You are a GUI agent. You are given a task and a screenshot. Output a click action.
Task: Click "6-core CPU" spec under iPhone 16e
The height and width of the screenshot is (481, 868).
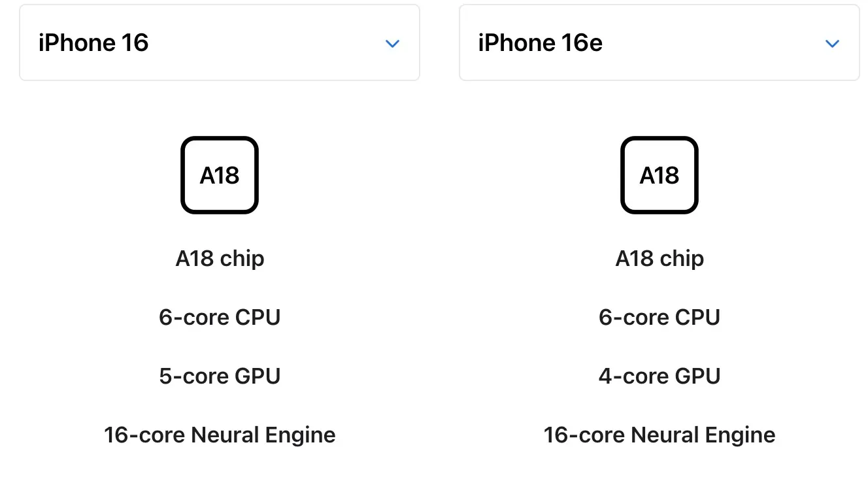659,318
